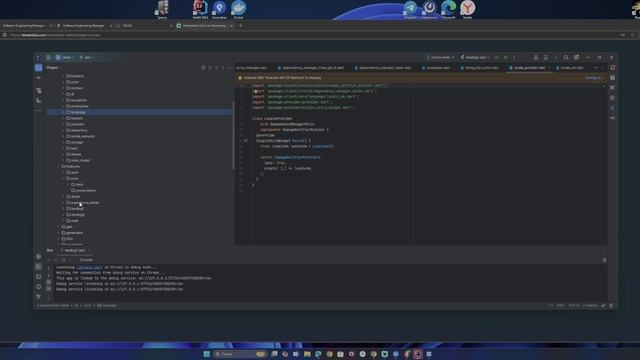Open File Explorer from the taskbar

307,354
